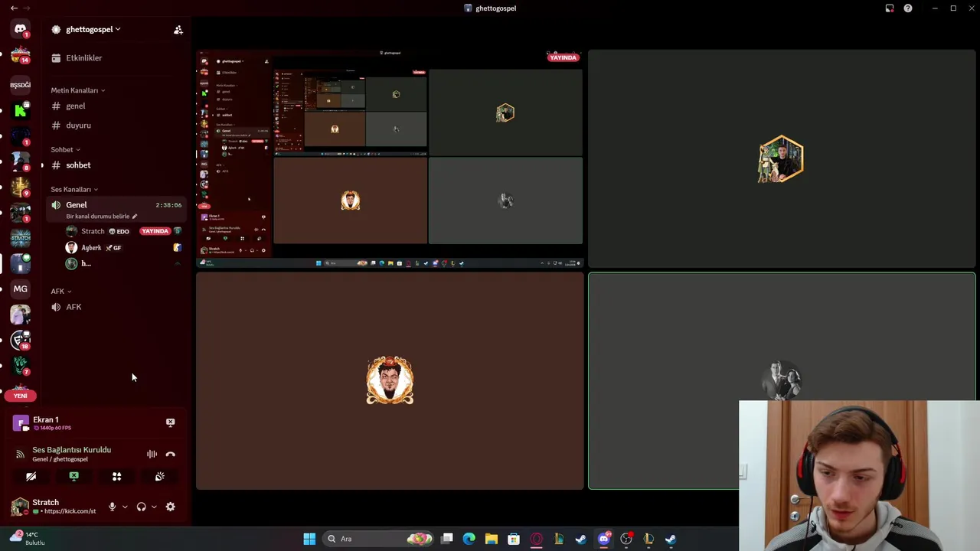Open the green Kick server icon

pos(20,111)
